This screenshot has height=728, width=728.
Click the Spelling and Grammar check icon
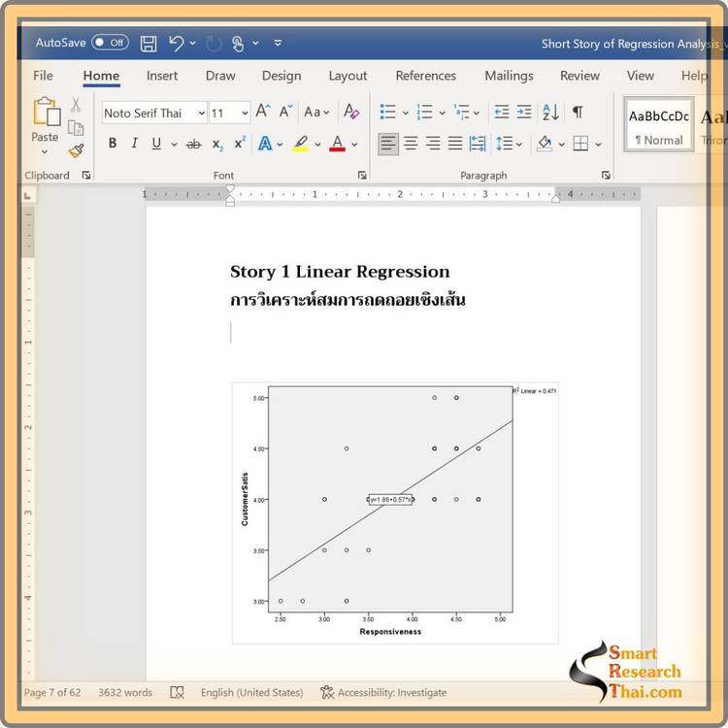pos(177,693)
